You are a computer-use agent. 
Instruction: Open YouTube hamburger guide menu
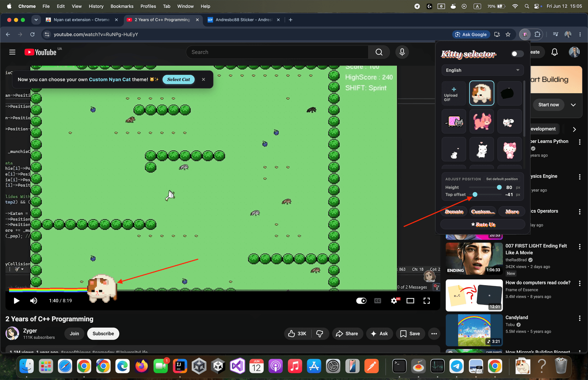[x=12, y=52]
